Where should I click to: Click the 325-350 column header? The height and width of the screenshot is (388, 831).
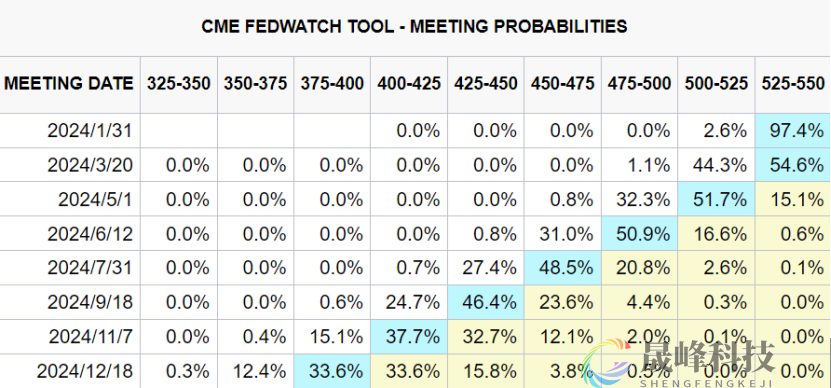tap(179, 84)
